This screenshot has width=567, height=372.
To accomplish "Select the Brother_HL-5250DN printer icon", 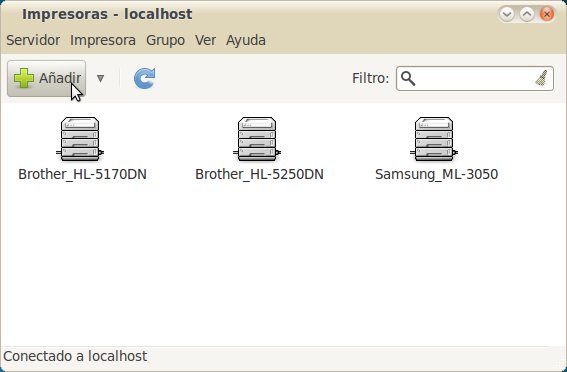I will point(257,139).
